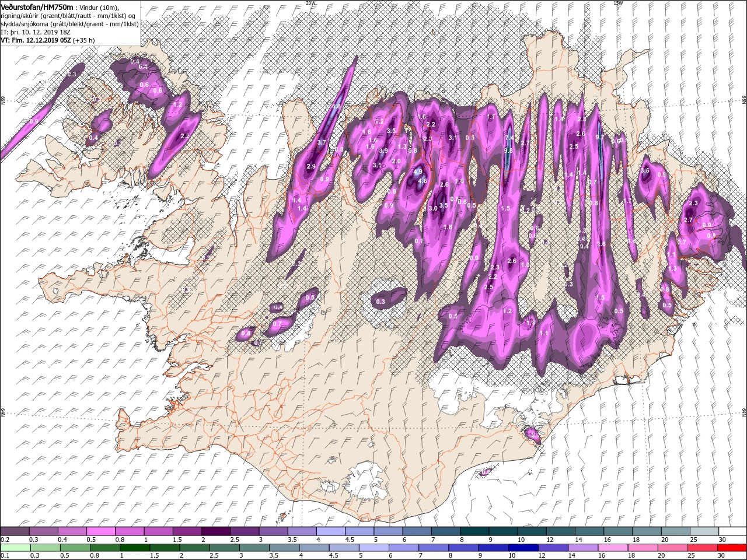Click the 9.7 precipitation value on the map
Viewport: 747px width, 560px height.
pos(599,137)
